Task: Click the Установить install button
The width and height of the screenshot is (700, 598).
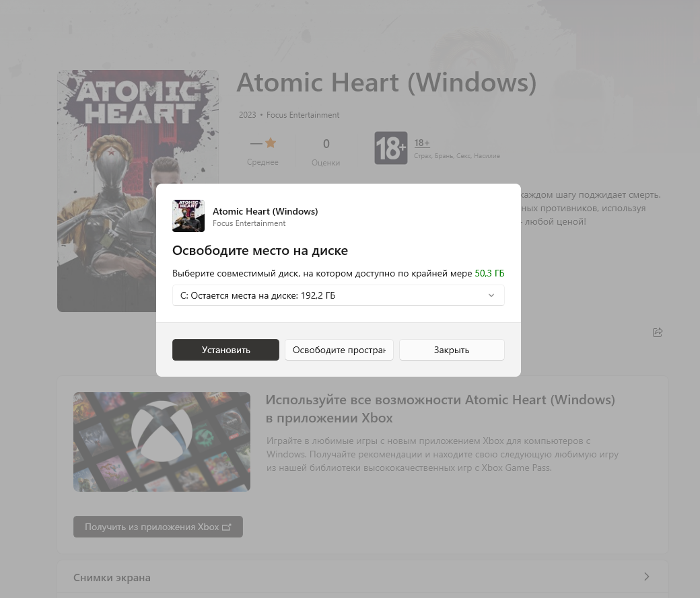Action: (x=226, y=350)
